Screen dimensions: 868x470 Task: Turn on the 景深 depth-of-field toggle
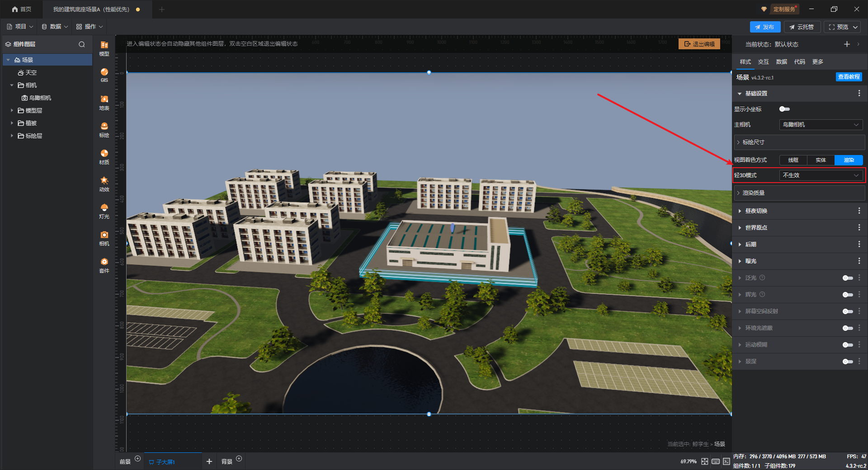848,362
